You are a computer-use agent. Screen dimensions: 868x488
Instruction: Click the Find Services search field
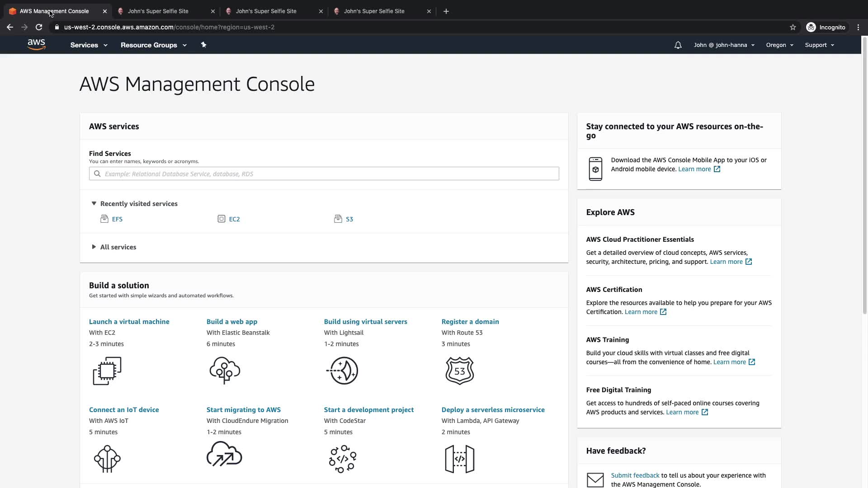(324, 174)
